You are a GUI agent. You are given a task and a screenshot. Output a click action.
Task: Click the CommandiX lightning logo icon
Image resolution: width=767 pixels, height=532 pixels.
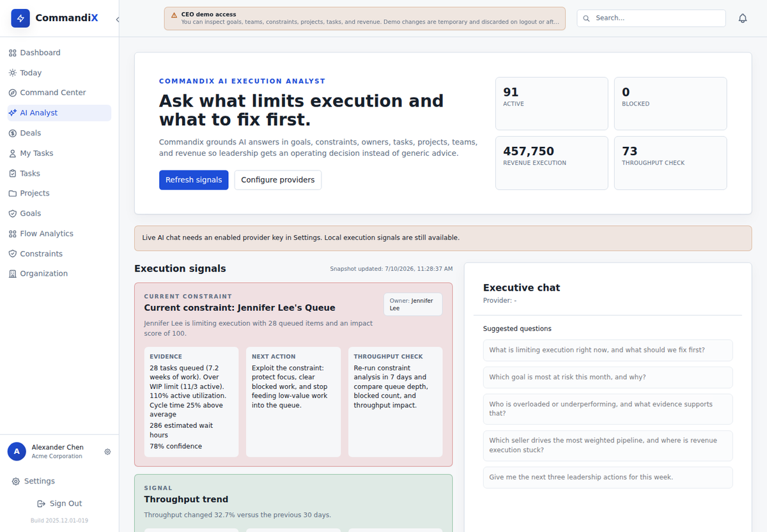(x=20, y=18)
